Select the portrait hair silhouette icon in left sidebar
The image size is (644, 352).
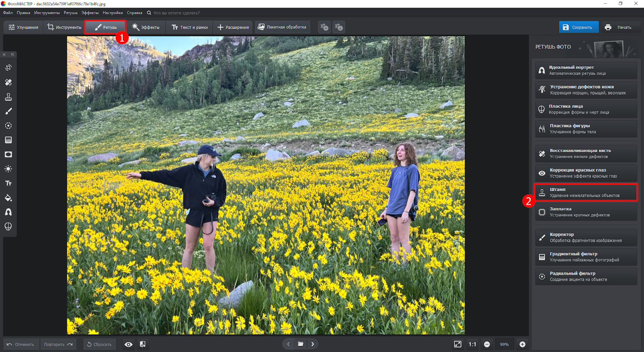click(8, 212)
